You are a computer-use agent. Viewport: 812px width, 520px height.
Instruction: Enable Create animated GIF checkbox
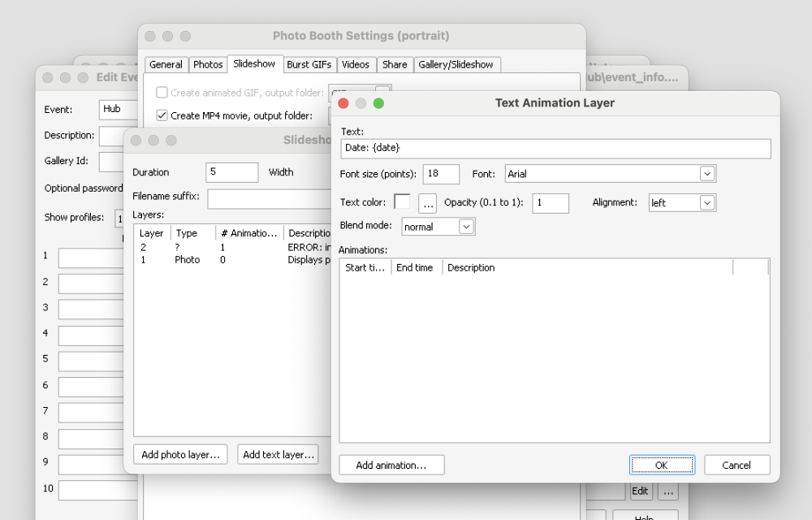point(162,93)
